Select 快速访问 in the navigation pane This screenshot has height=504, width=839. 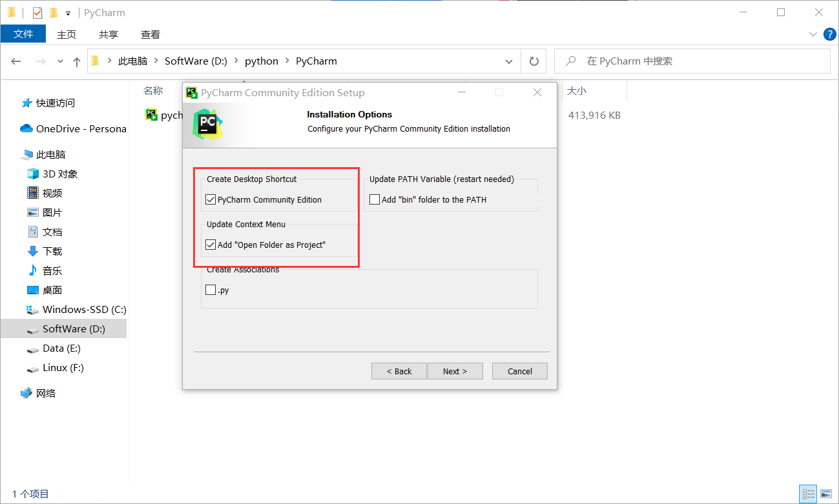56,103
